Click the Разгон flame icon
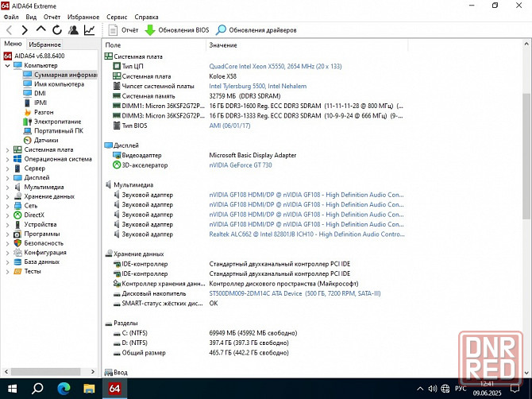Screen dimensions: 532x399 click(28, 112)
